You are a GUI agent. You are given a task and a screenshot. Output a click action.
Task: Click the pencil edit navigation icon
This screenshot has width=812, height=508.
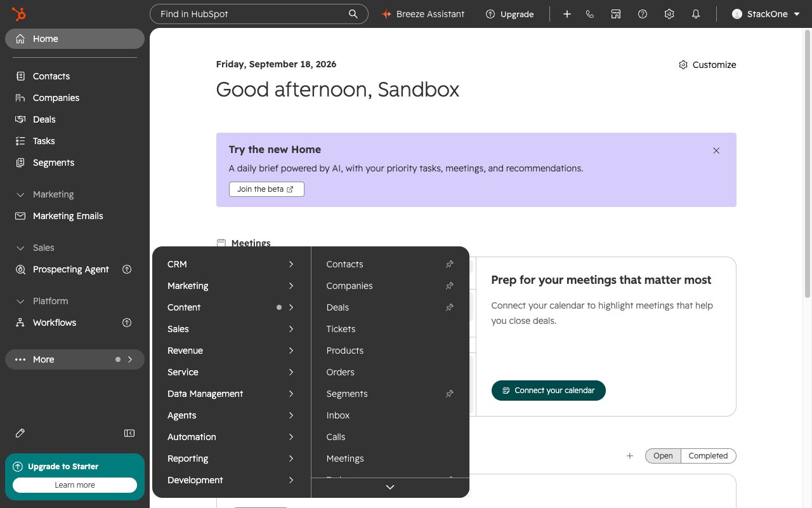[20, 433]
